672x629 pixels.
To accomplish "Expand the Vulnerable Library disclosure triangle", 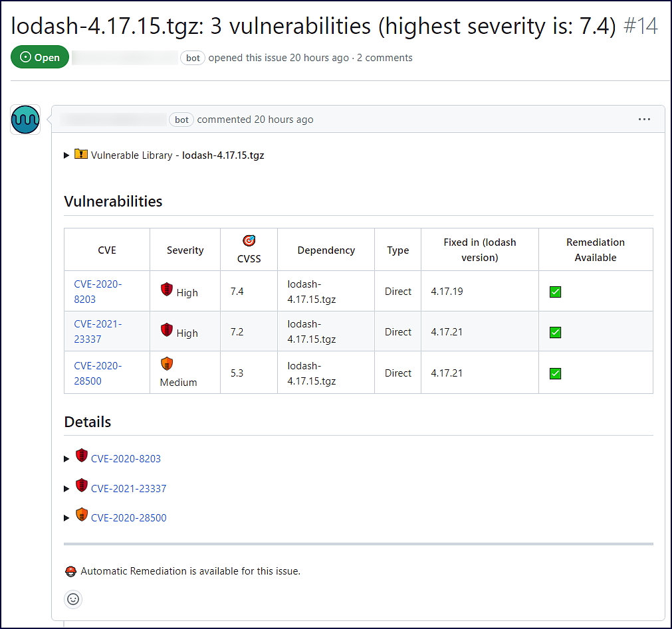I will click(x=66, y=155).
